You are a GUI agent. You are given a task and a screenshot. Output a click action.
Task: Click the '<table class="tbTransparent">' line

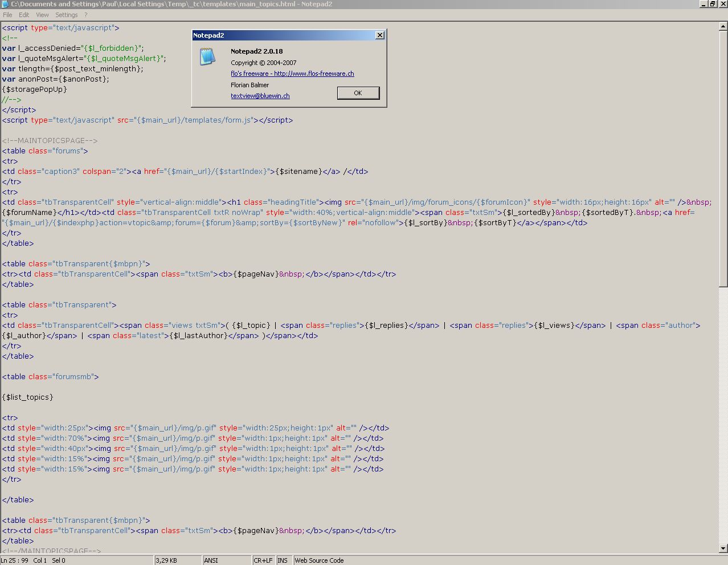tap(59, 304)
